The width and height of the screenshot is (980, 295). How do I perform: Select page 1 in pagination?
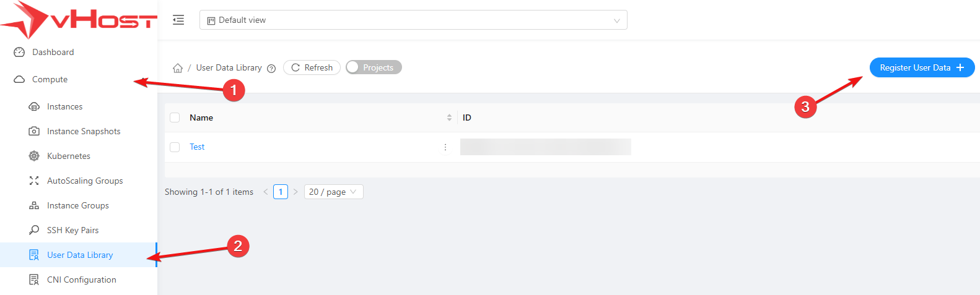281,192
